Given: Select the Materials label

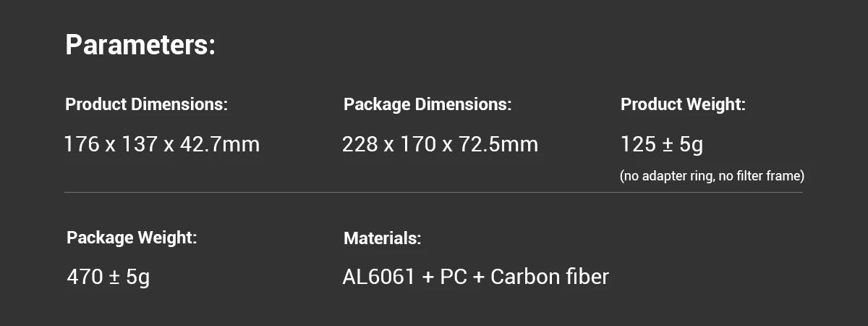Looking at the screenshot, I should (x=382, y=238).
